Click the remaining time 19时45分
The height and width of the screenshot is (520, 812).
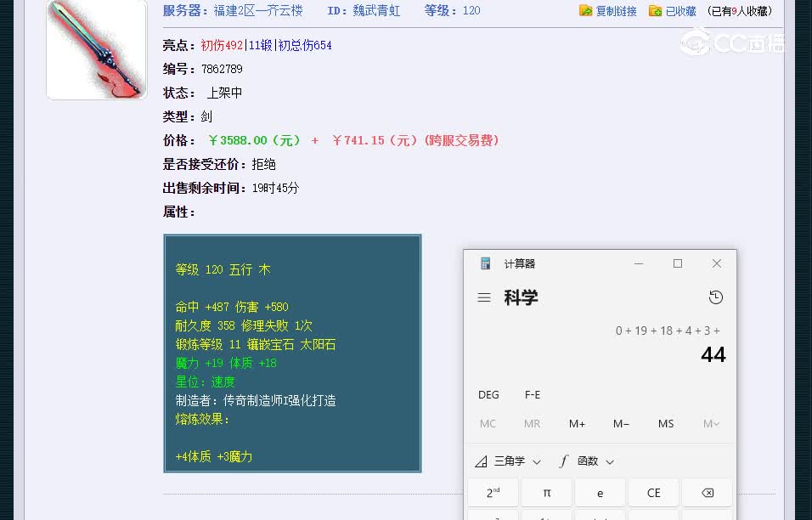point(275,188)
